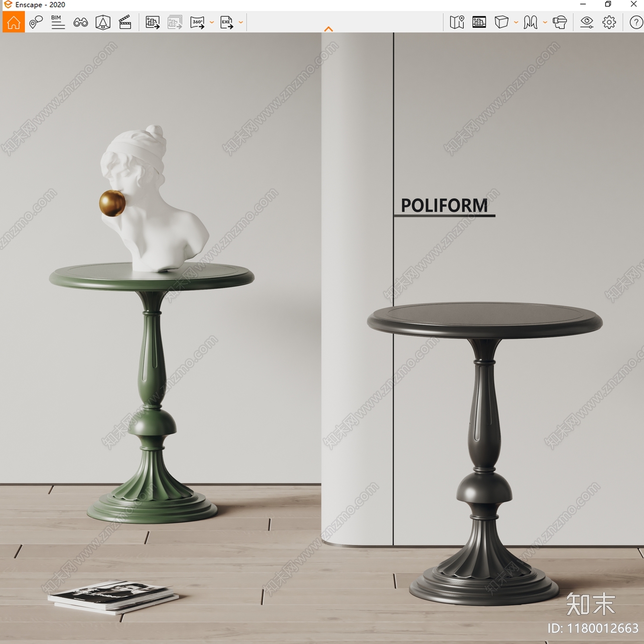Expand the 360° panorama dropdown arrow
Screen dimensions: 644x644
(212, 23)
